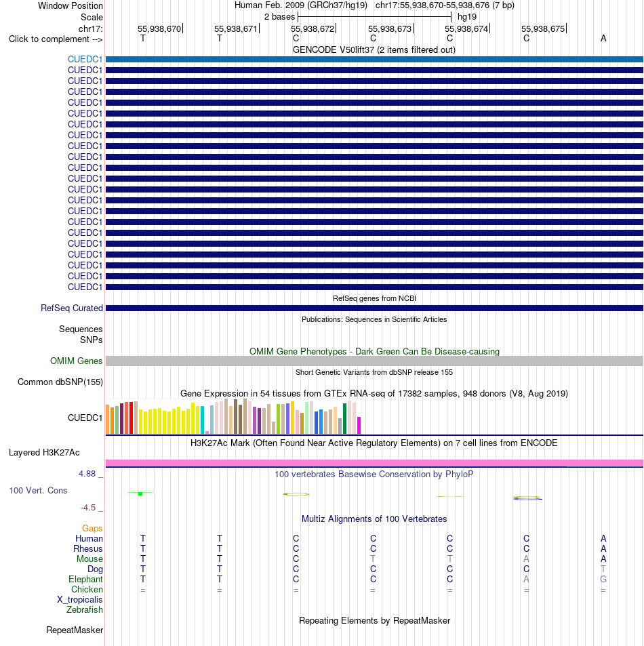This screenshot has width=644, height=646.
Task: Open the 'Repeating Elements by RepeatMasker' title
Action: pos(374,620)
